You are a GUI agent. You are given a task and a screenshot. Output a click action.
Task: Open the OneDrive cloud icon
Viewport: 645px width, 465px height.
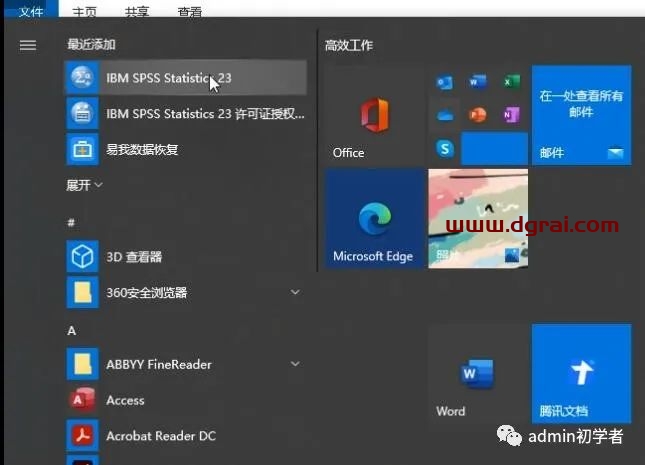tap(445, 115)
